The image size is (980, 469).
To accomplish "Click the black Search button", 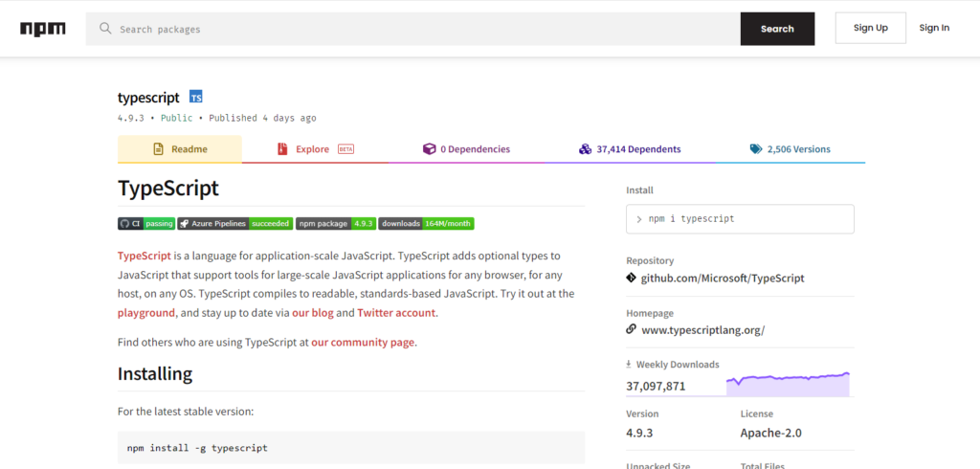I will pyautogui.click(x=777, y=29).
